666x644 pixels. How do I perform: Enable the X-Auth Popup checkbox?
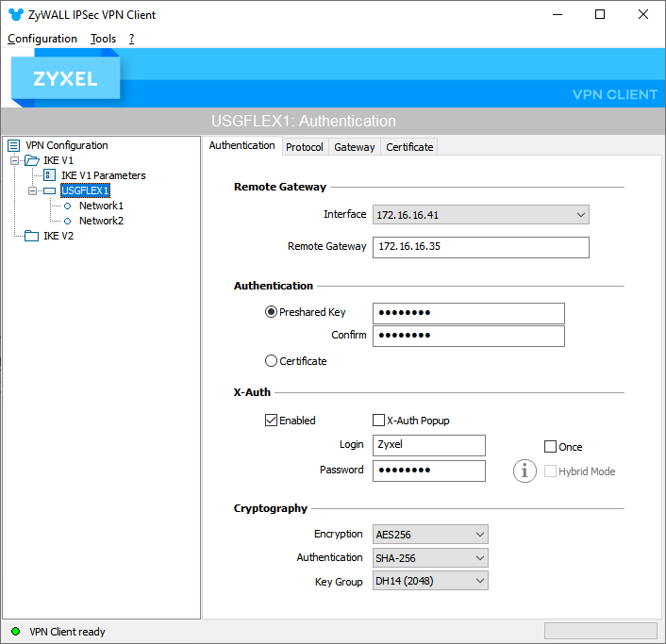click(379, 421)
